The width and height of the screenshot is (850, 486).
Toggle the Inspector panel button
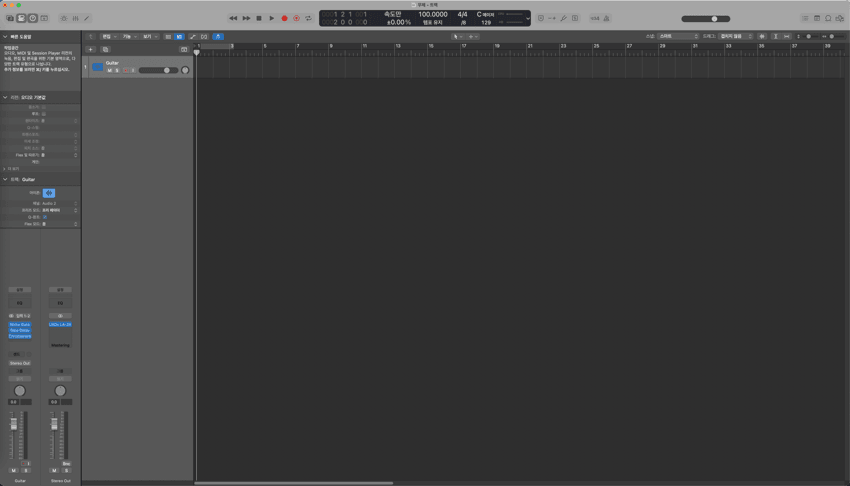point(21,18)
